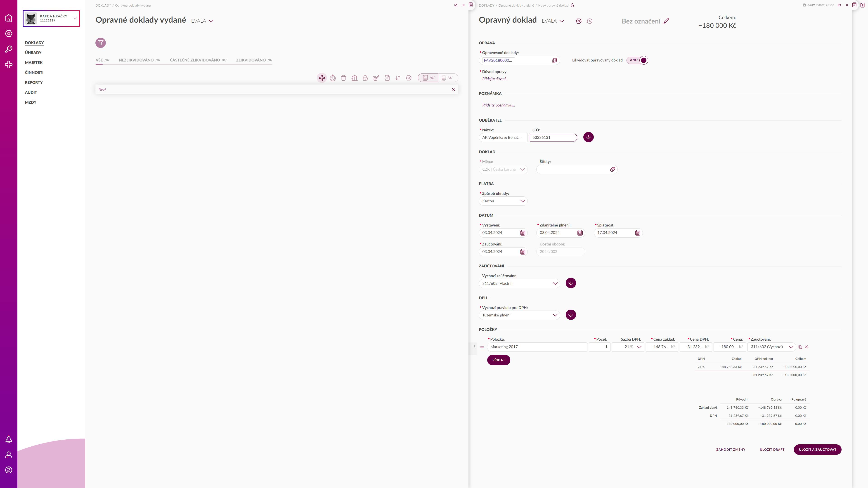The height and width of the screenshot is (488, 868).
Task: Click the round load button next to IČO field
Action: coord(588,137)
